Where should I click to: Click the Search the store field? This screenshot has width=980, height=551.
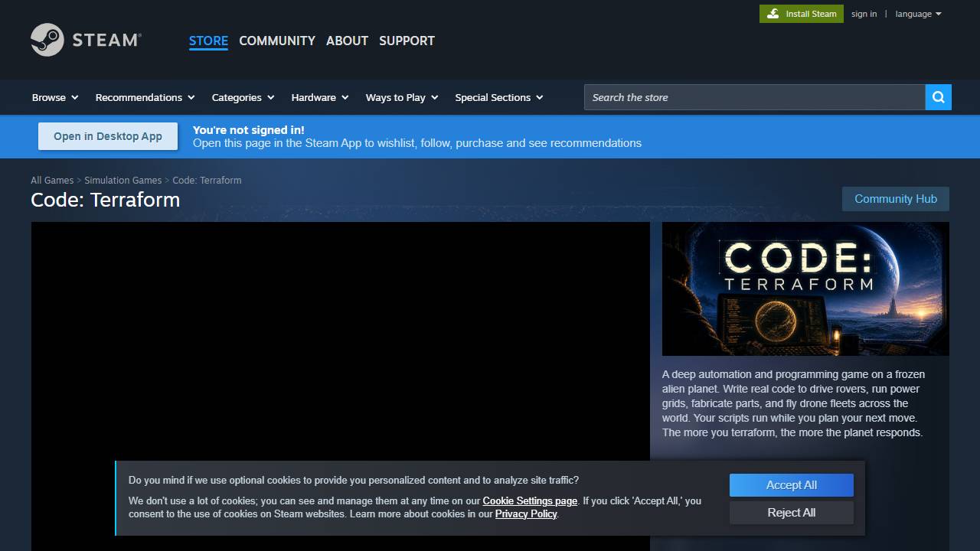click(x=755, y=97)
